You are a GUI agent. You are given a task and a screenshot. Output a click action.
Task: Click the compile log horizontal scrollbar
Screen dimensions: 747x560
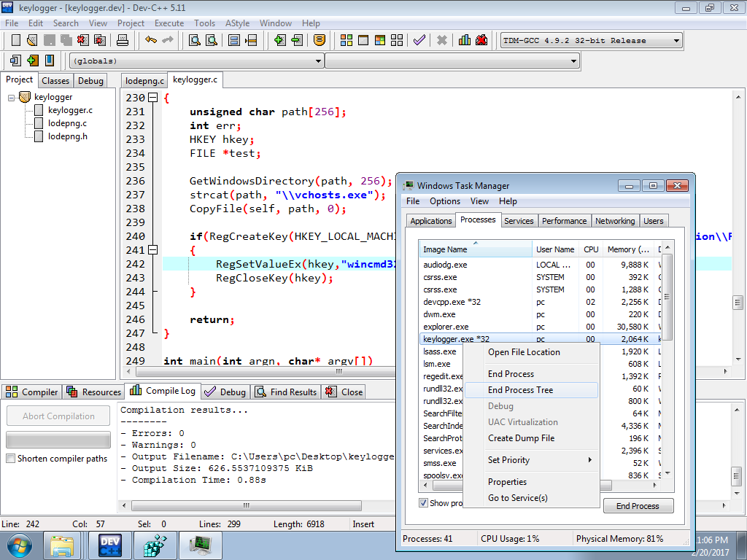[x=247, y=505]
